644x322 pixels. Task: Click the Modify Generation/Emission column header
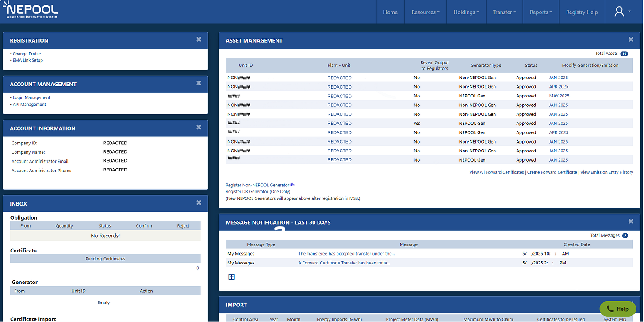pyautogui.click(x=590, y=65)
